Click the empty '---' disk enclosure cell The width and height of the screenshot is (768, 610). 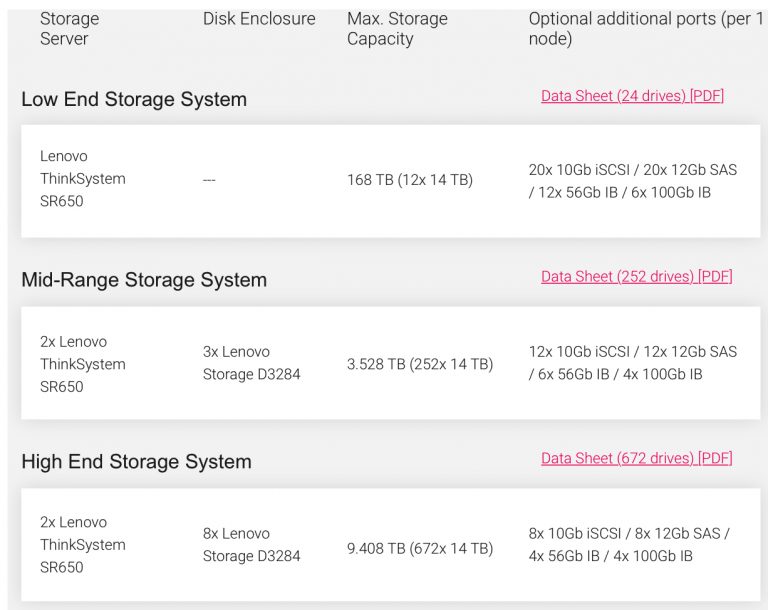(x=209, y=180)
